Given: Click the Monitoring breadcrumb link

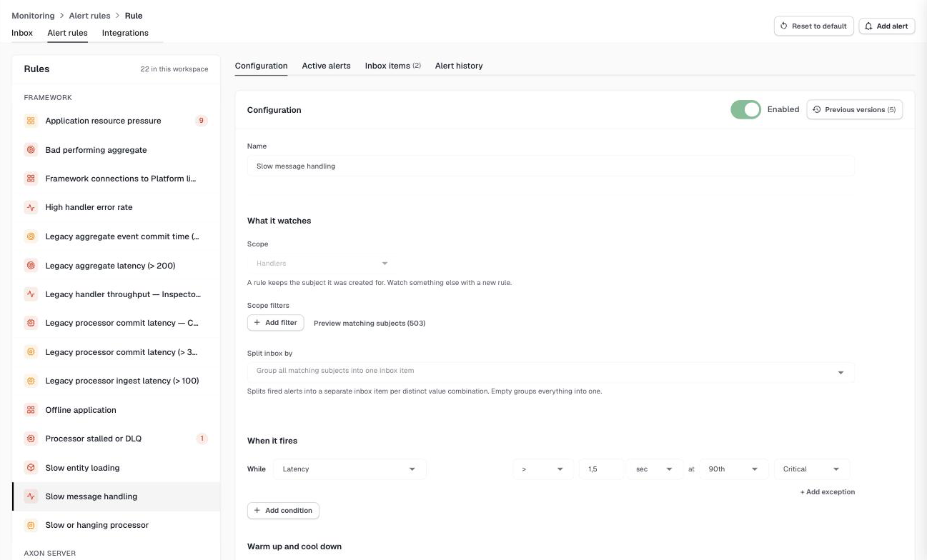Looking at the screenshot, I should point(33,16).
